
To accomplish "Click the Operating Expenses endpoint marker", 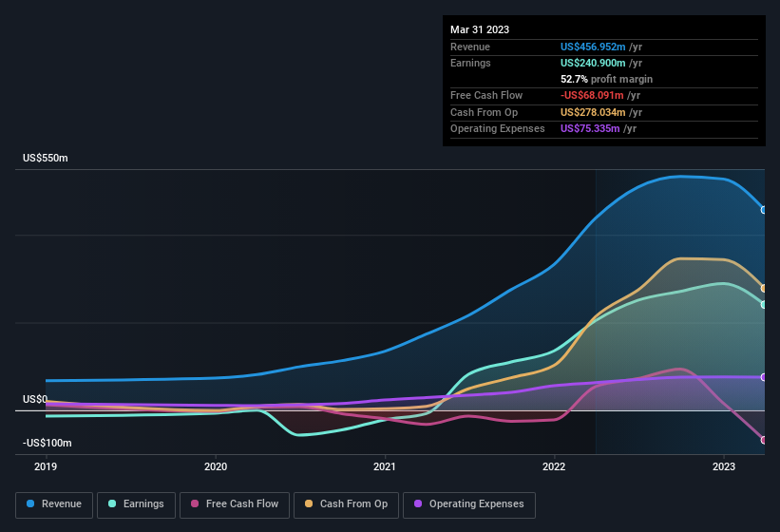I will tap(764, 377).
